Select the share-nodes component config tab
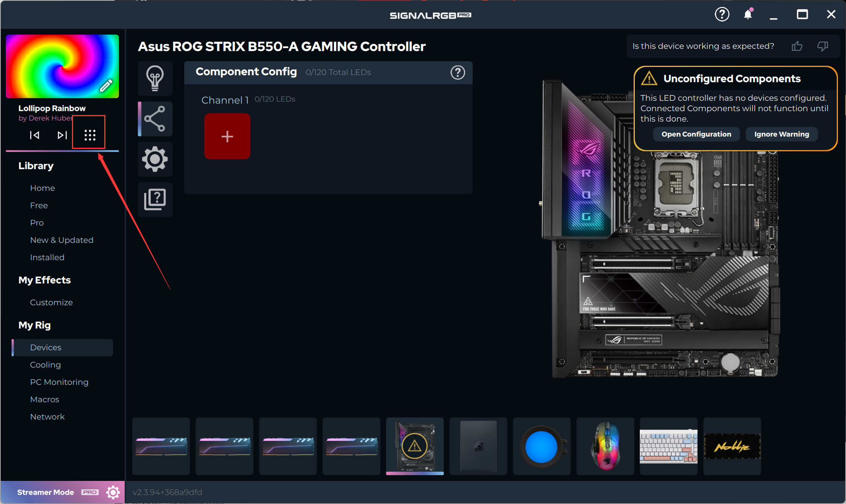This screenshot has height=504, width=846. click(155, 119)
